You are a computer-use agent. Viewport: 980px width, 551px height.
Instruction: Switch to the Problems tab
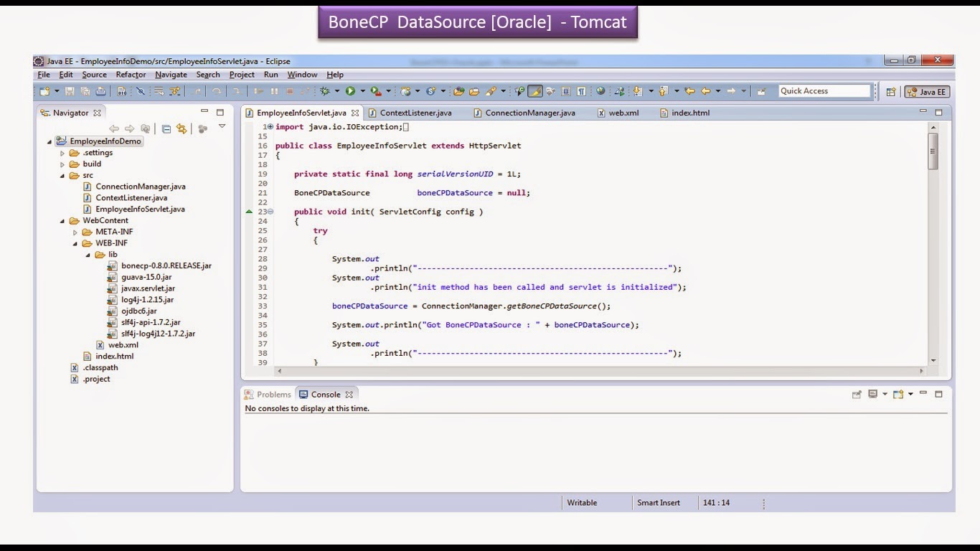pos(268,395)
